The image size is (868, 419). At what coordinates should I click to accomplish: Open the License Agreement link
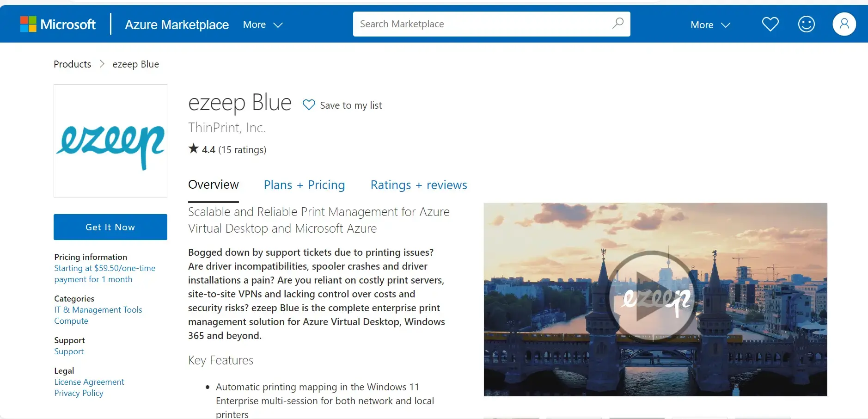coord(89,382)
